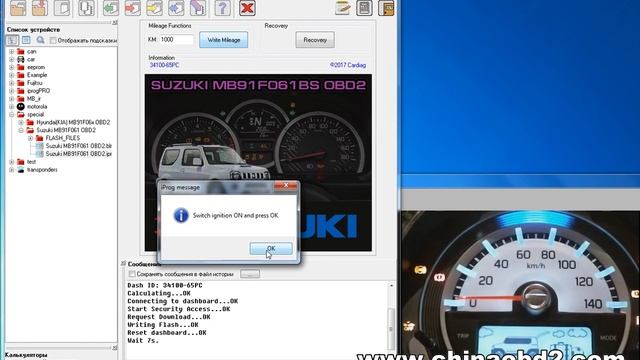The image size is (640, 360).
Task: Click the yellow arrow toolbar icon
Action: click(x=154, y=8)
